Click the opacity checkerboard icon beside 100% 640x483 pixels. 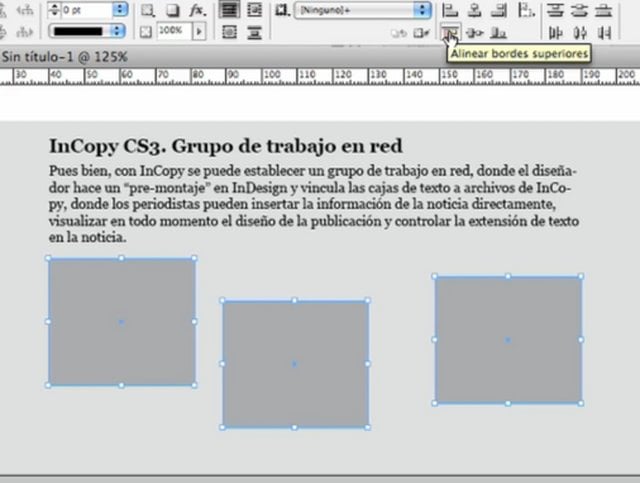point(146,32)
